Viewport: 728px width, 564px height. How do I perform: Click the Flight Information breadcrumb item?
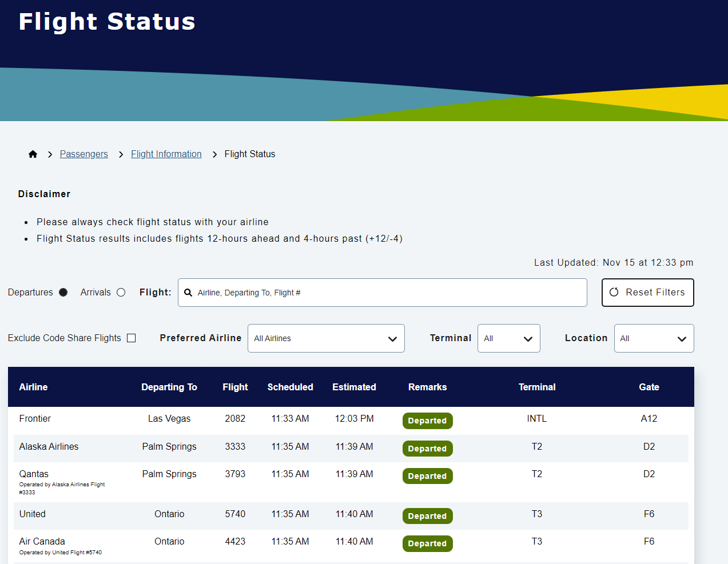(166, 154)
